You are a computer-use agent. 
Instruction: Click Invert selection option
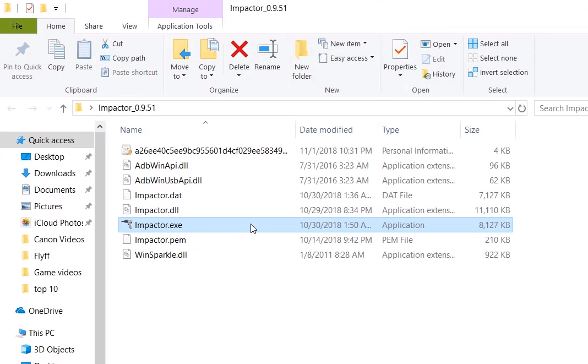point(498,72)
